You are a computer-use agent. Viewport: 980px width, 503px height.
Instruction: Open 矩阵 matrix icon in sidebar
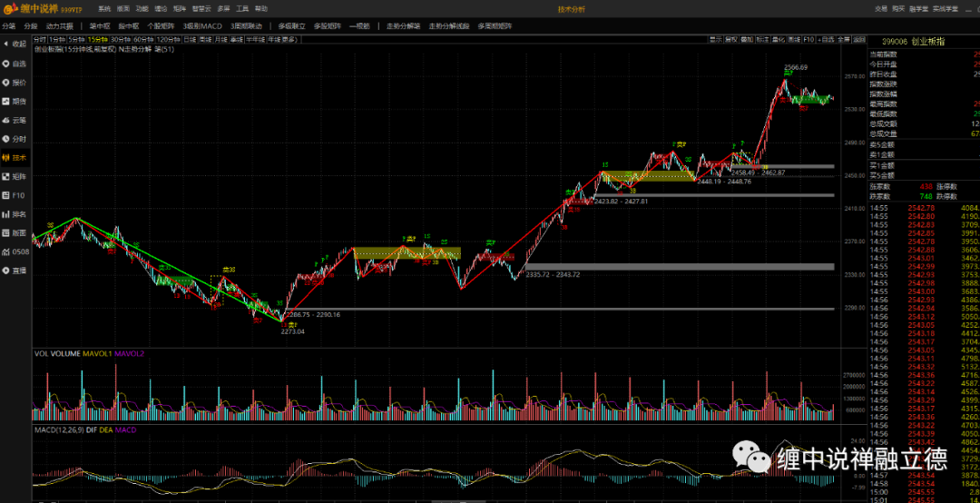15,176
